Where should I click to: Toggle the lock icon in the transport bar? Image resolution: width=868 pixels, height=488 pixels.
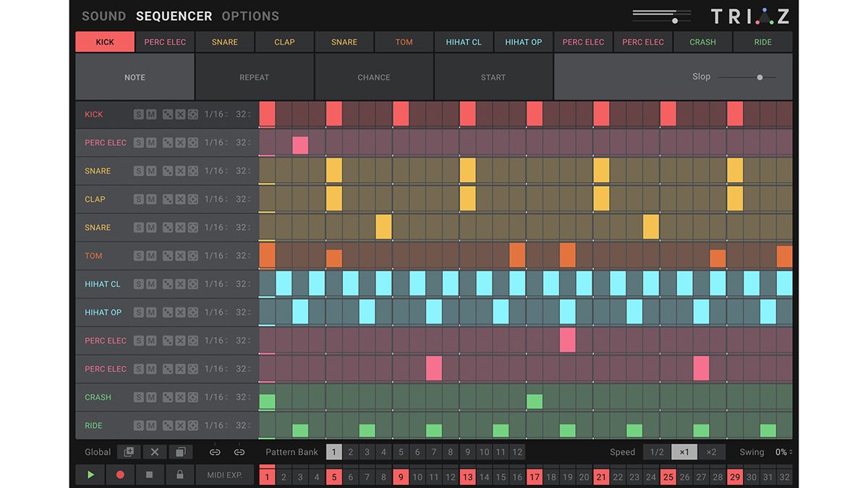point(180,475)
